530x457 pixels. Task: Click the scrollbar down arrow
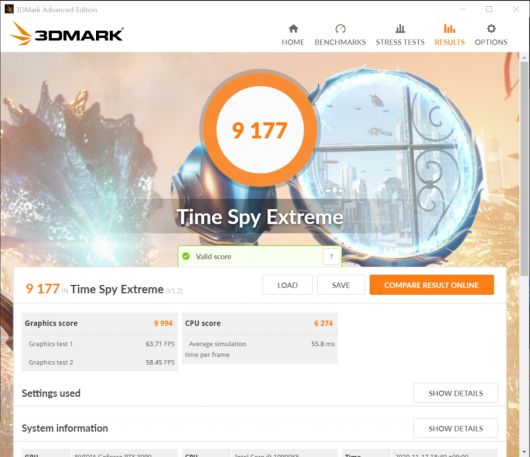[524, 452]
